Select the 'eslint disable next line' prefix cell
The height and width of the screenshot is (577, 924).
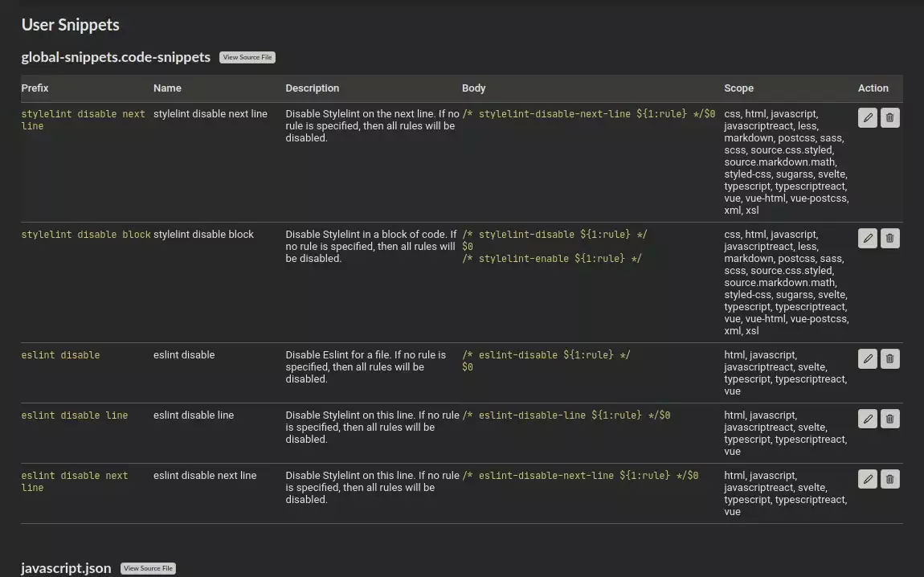(75, 481)
